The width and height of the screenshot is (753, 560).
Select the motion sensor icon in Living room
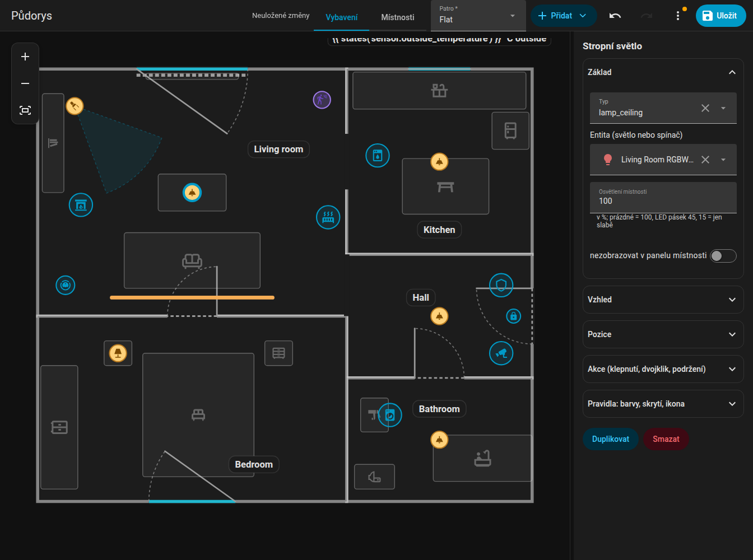(x=322, y=100)
